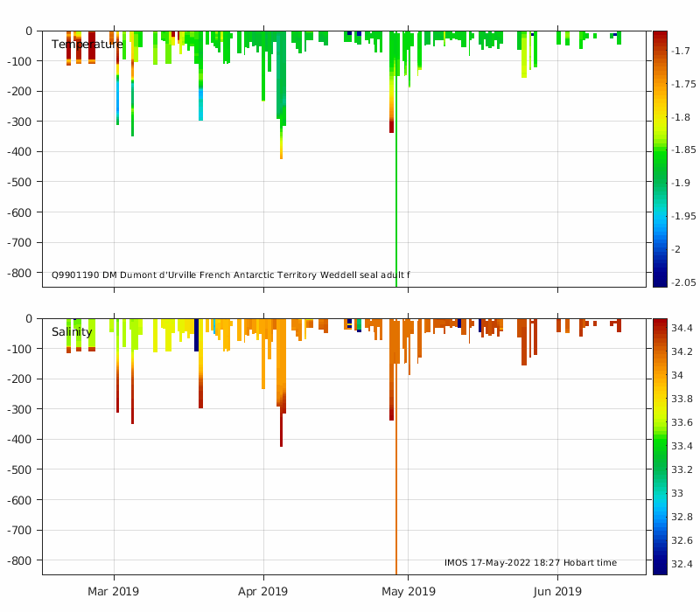Image resolution: width=700 pixels, height=612 pixels.
Task: Click the -700 depth label on salinity plot
Action: click(x=19, y=531)
